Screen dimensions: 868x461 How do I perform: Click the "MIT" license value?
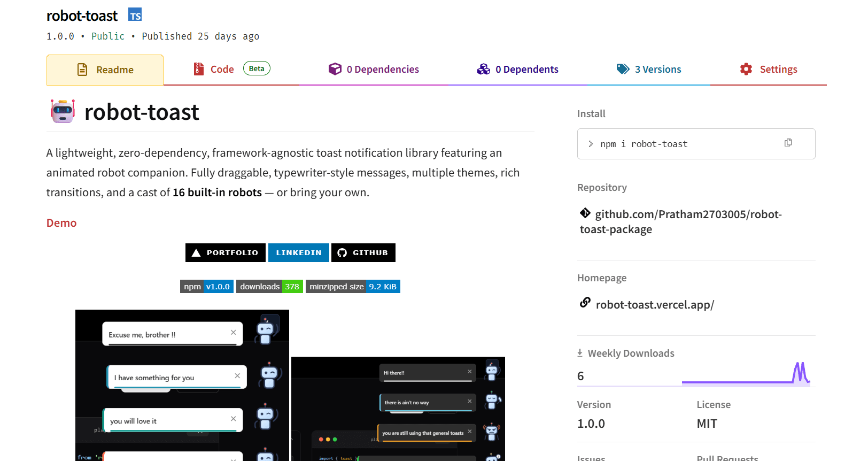(x=707, y=424)
